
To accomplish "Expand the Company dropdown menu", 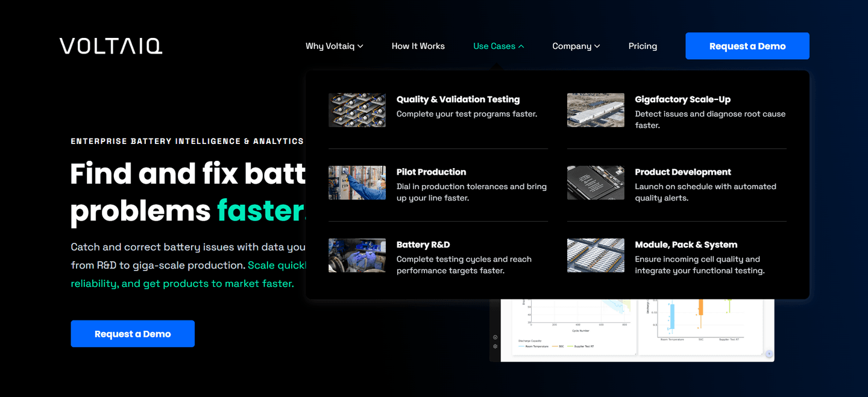I will 576,46.
